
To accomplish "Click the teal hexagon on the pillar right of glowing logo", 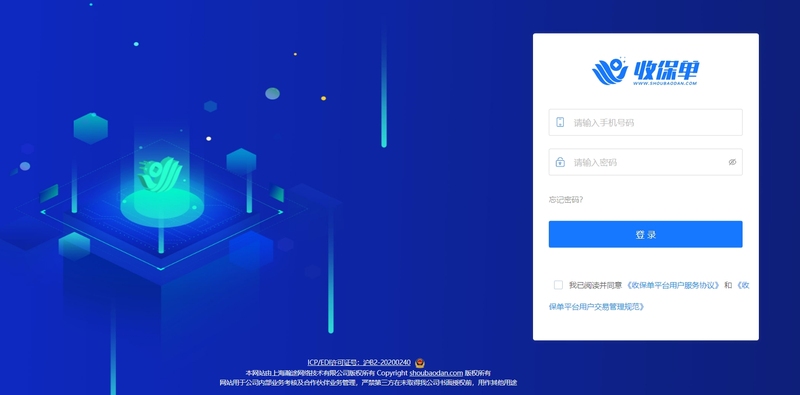I will pyautogui.click(x=241, y=161).
